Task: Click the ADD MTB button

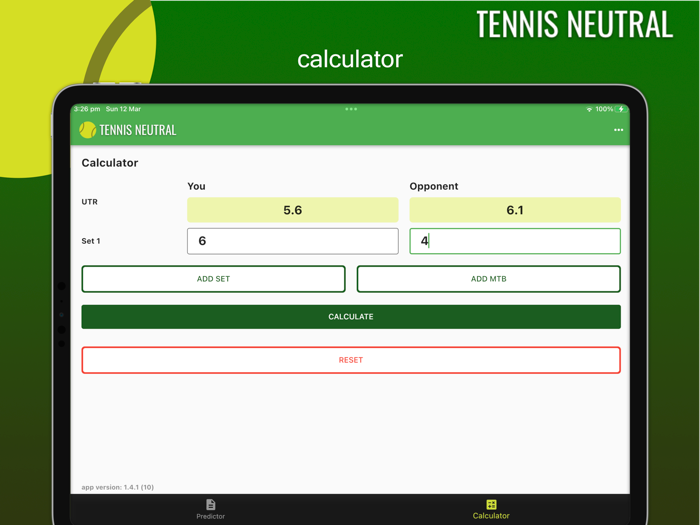Action: (488, 279)
